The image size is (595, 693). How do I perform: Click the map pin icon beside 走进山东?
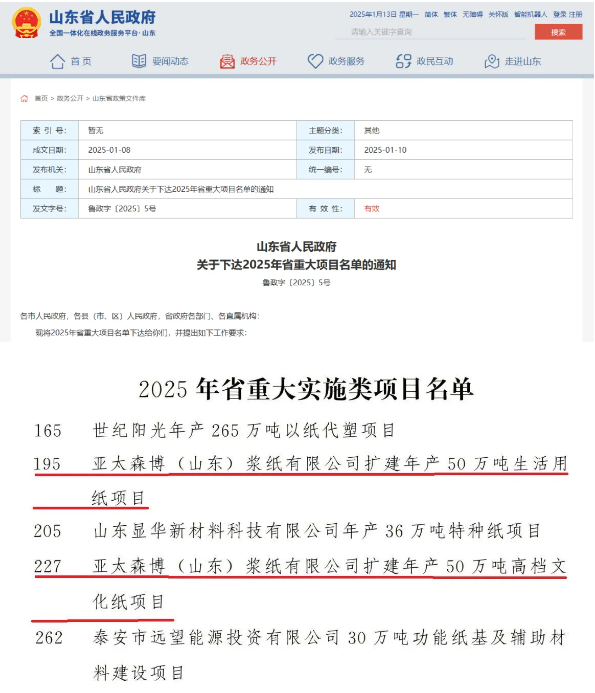click(x=492, y=61)
